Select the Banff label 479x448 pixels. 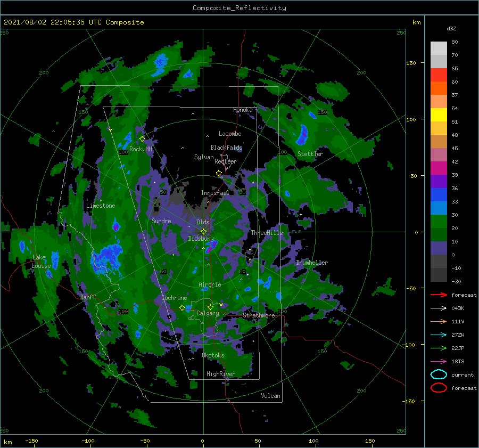pos(88,297)
